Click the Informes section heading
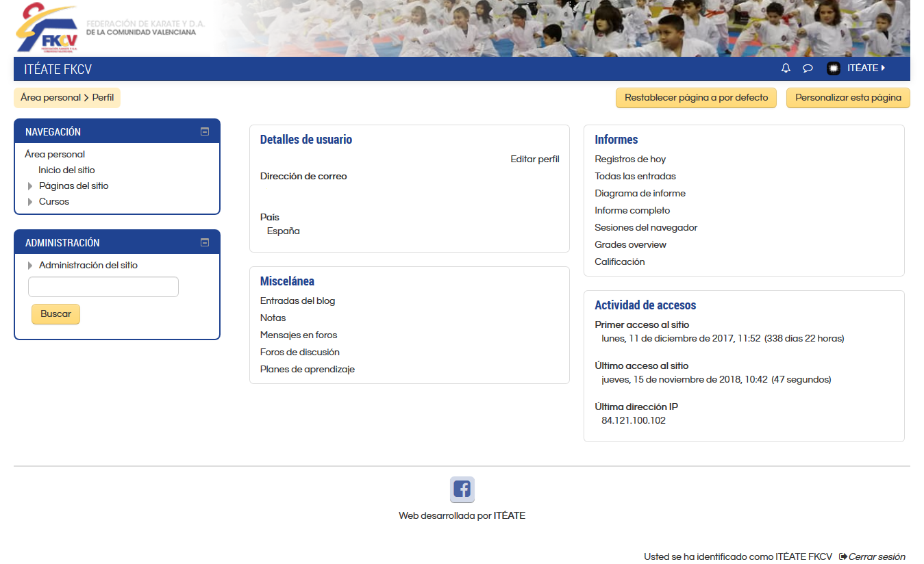This screenshot has height=564, width=924. (x=616, y=140)
